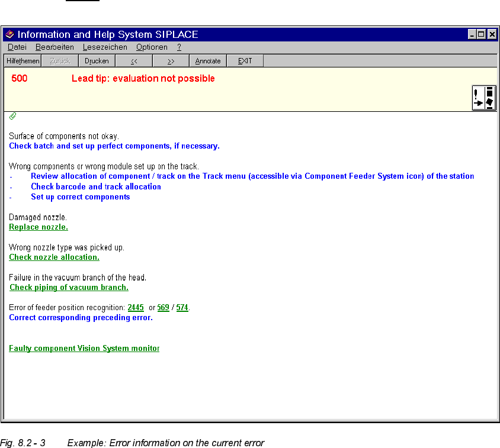Image resolution: width=500 pixels, height=448 pixels.
Task: Click the EXIT button
Action: pos(245,61)
